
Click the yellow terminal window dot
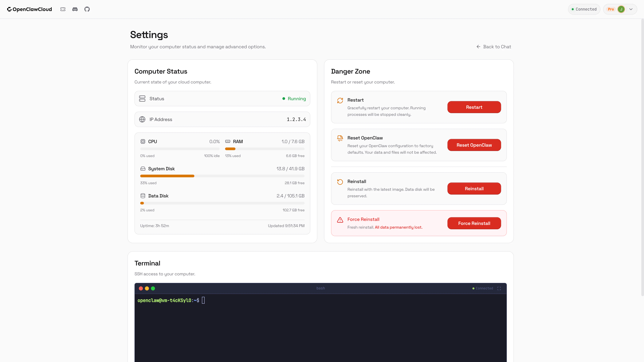click(147, 288)
